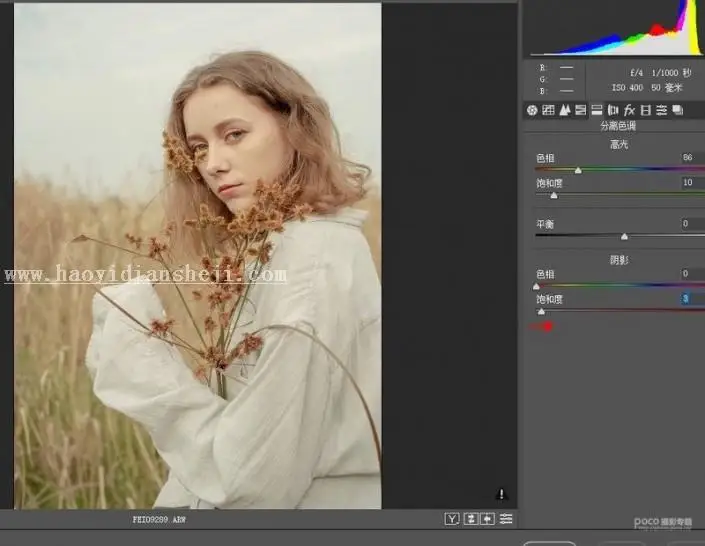This screenshot has height=546, width=705.
Task: Open the Lens Corrections panel icon
Action: pos(613,110)
